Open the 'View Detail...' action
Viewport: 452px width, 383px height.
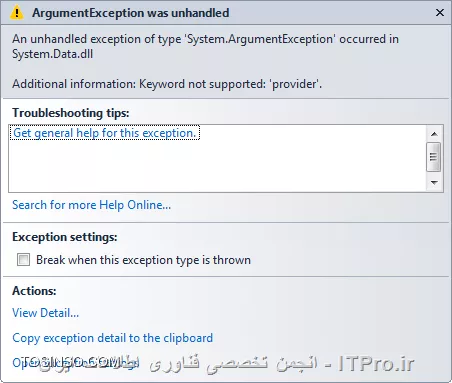point(45,313)
